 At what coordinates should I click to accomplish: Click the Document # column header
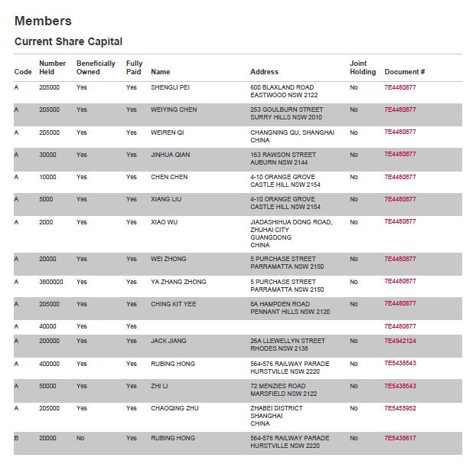(x=404, y=72)
